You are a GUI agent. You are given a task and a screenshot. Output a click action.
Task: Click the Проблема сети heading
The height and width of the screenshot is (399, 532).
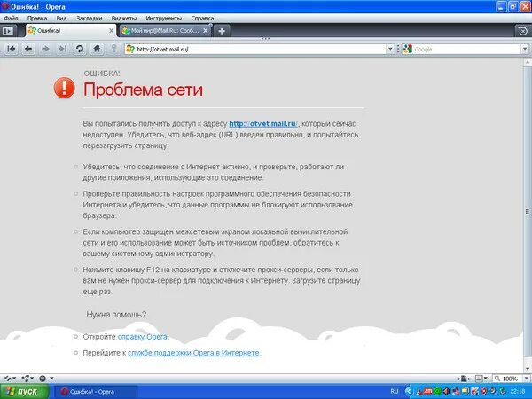pos(143,90)
